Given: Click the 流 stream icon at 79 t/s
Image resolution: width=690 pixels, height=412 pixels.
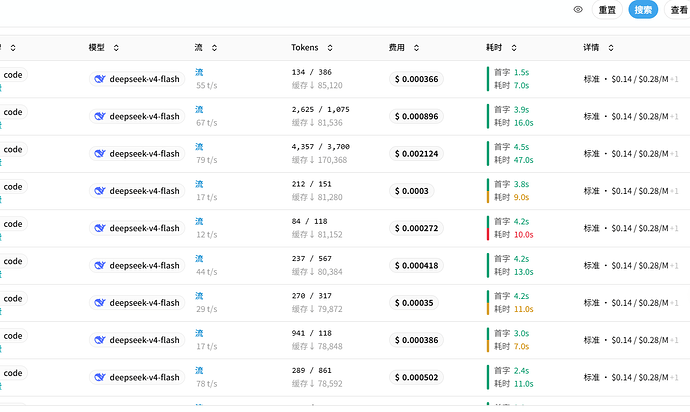Looking at the screenshot, I should tap(199, 147).
